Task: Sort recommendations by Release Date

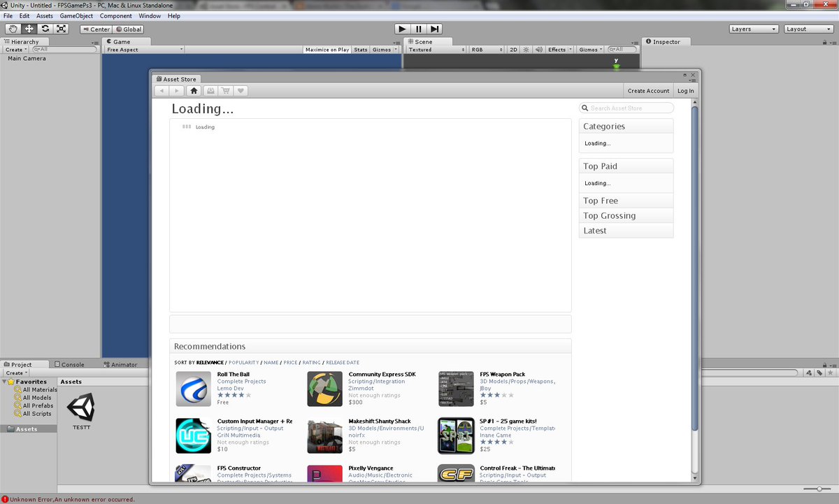Action: tap(343, 363)
